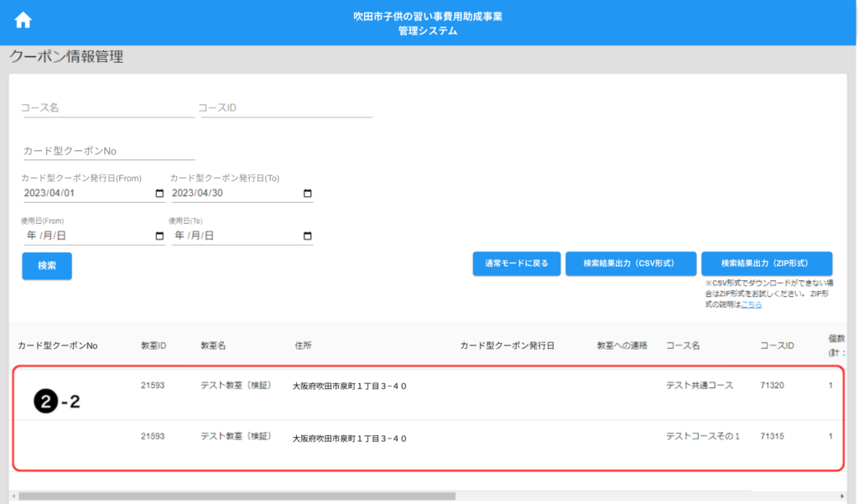Open calendar picker for 使用日(From) field
Image resolution: width=859 pixels, height=504 pixels.
160,236
